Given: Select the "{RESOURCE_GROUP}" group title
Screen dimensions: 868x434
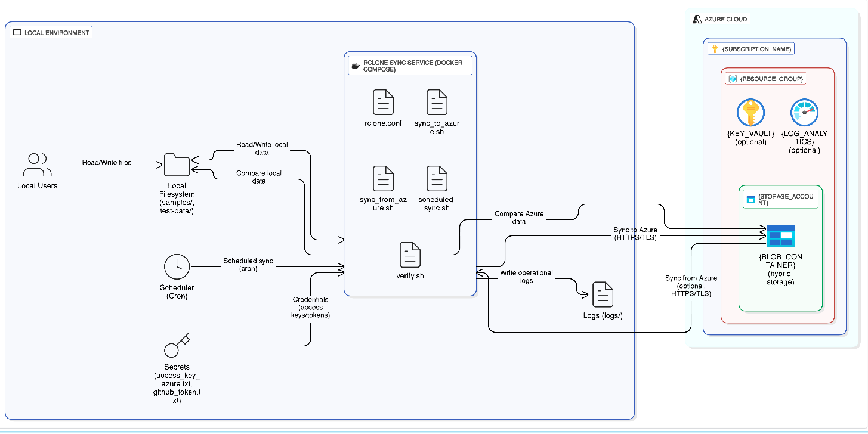Looking at the screenshot, I should 771,79.
